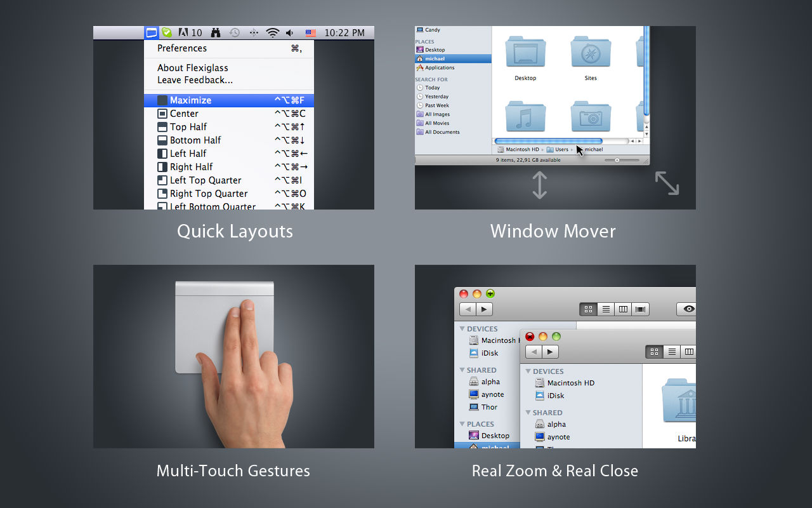Collapse the SHARED section in front window
The width and height of the screenshot is (812, 508).
pyautogui.click(x=528, y=413)
